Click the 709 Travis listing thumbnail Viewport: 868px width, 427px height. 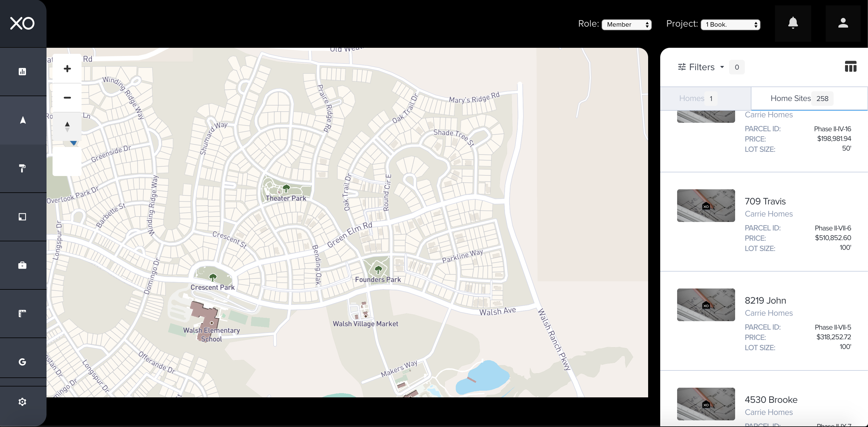point(706,205)
